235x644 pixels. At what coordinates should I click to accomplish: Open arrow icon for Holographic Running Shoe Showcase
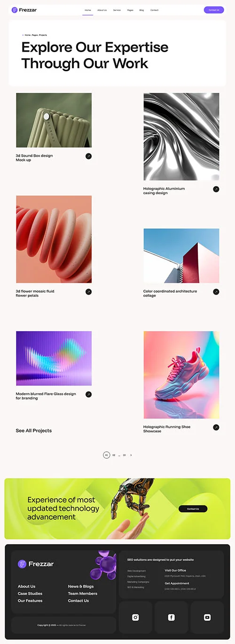(216, 427)
